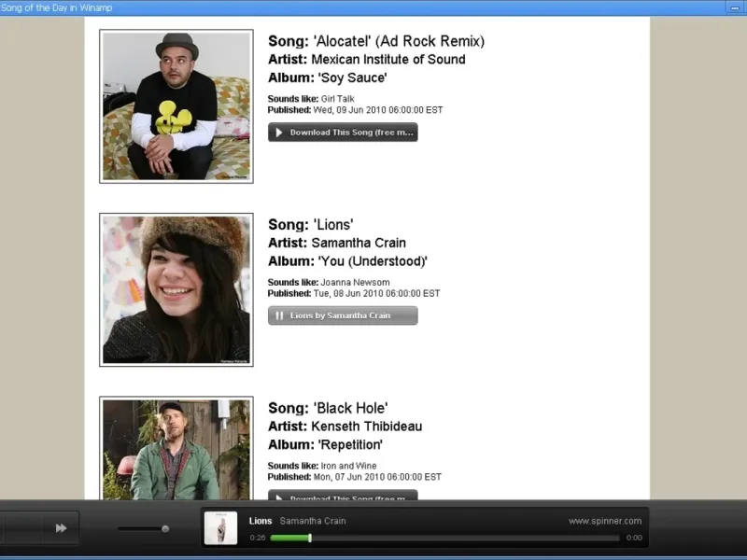Click Sounds like Girl Talk text
This screenshot has height=560, width=747.
tap(311, 99)
